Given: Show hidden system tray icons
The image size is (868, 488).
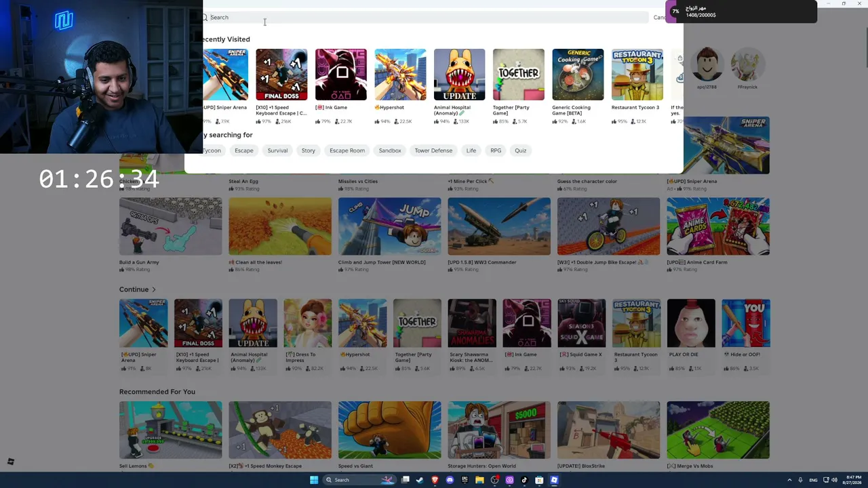Looking at the screenshot, I should 789,480.
